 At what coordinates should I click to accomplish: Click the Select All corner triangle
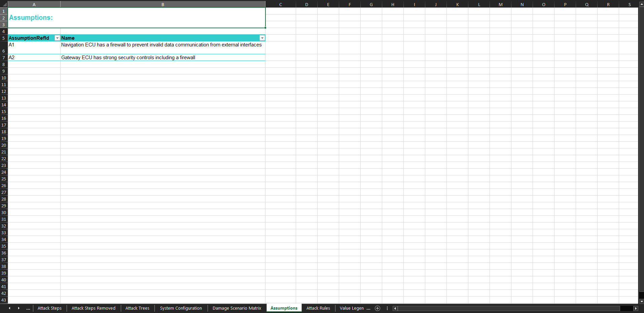click(x=4, y=4)
